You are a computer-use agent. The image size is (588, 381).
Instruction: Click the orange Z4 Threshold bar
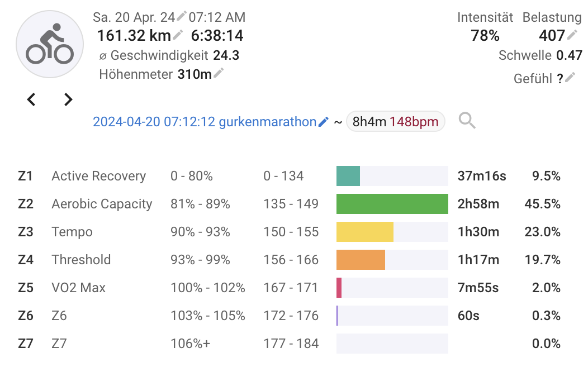(x=361, y=260)
